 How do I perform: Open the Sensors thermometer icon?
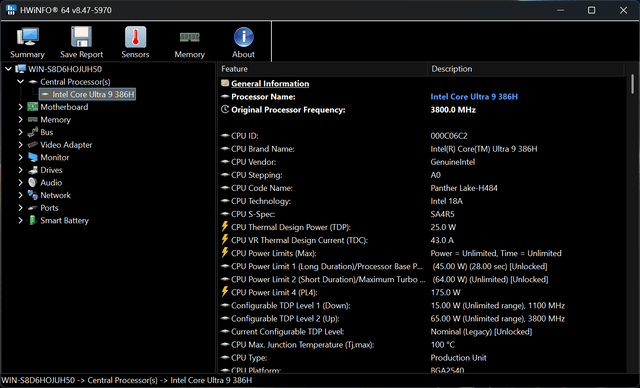point(136,37)
